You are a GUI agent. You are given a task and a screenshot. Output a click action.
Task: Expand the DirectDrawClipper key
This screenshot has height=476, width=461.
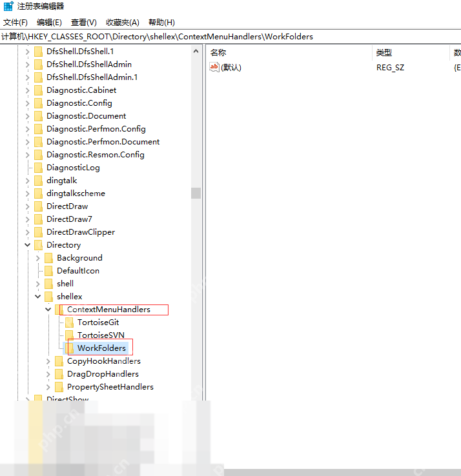[28, 232]
